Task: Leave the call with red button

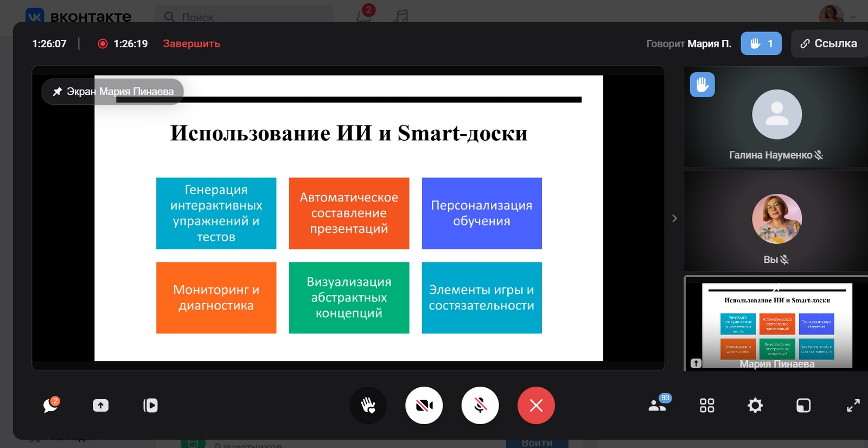Action: tap(536, 405)
